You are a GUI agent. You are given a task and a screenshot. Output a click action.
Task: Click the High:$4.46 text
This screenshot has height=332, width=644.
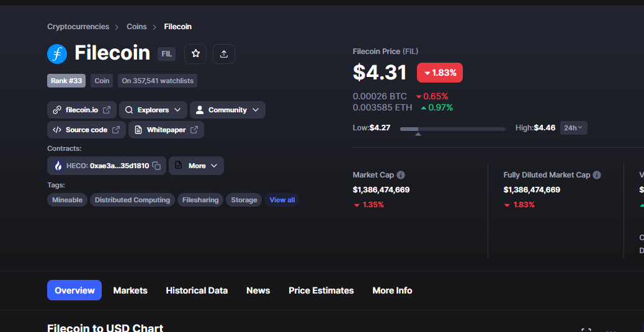pos(535,128)
